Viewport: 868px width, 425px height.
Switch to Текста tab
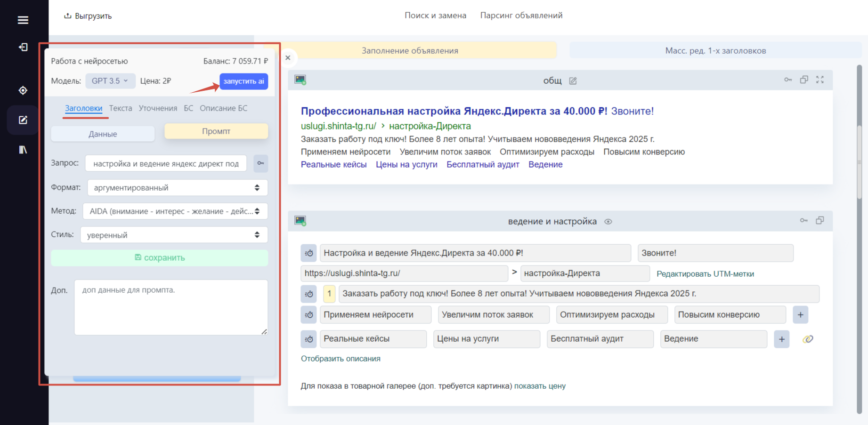coord(121,108)
